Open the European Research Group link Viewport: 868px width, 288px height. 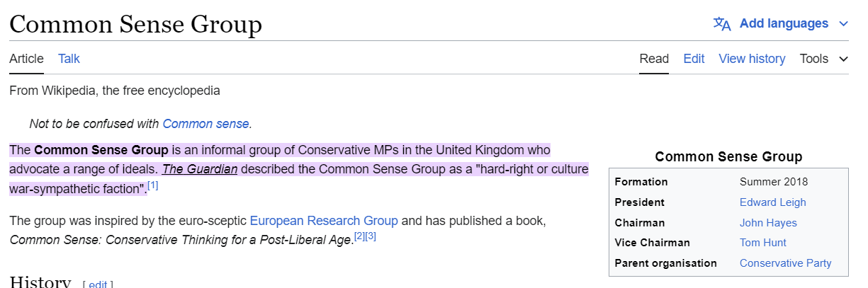click(x=324, y=221)
